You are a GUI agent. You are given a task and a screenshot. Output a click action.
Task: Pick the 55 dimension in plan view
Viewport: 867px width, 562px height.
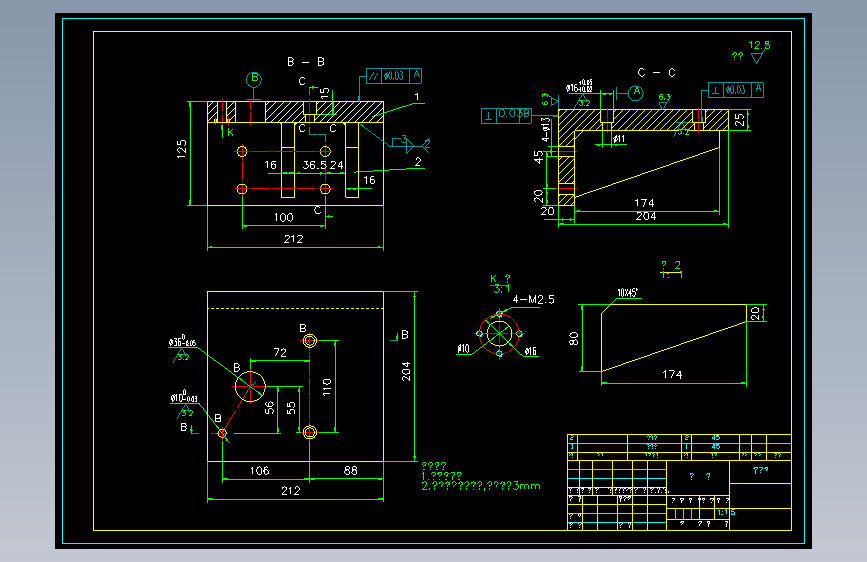pyautogui.click(x=291, y=408)
